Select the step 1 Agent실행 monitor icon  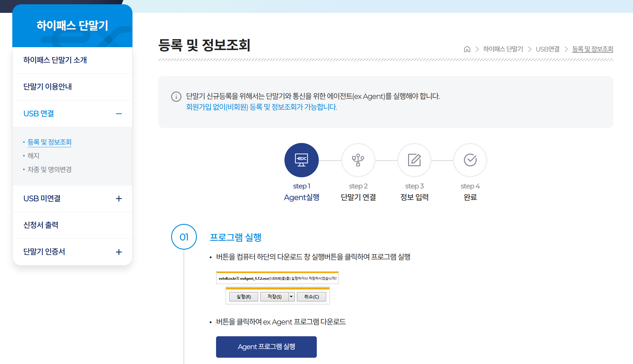tap(301, 160)
